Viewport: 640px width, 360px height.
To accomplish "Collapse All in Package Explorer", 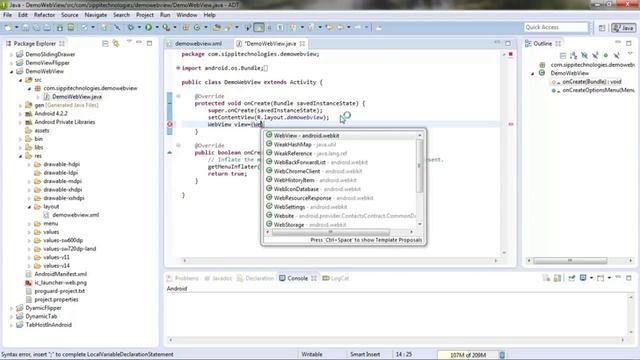I will click(105, 43).
